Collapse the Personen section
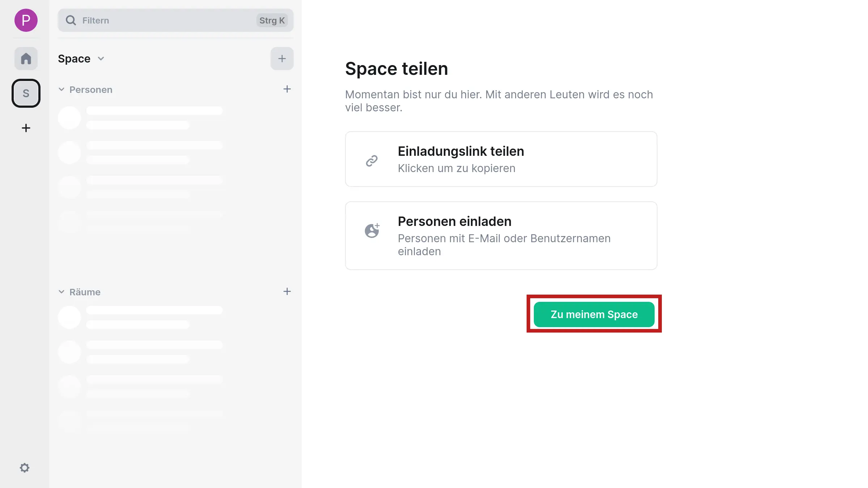 point(61,89)
